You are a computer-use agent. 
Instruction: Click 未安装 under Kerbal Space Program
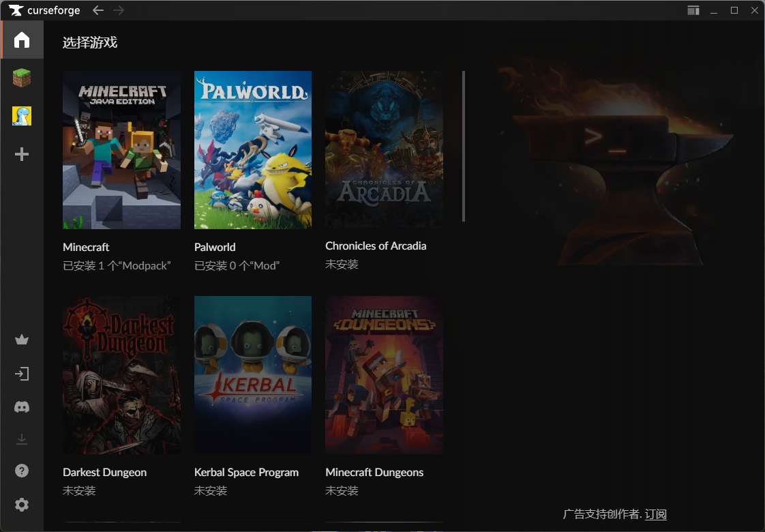tap(211, 490)
